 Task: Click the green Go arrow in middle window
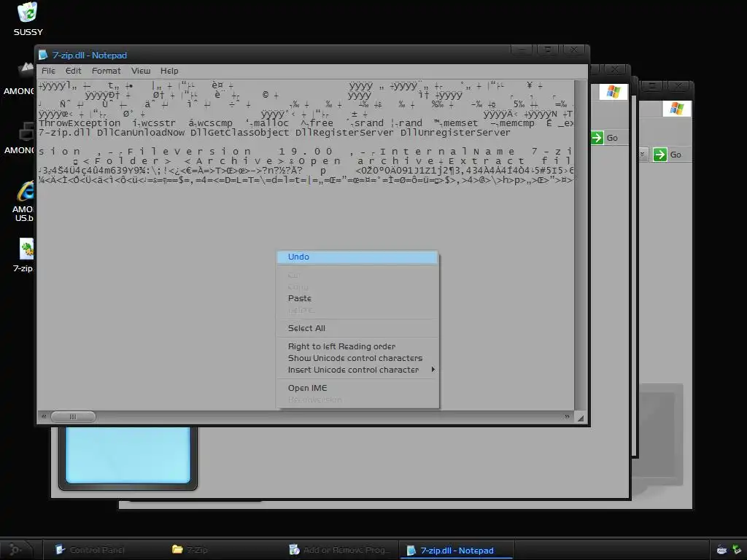(597, 138)
